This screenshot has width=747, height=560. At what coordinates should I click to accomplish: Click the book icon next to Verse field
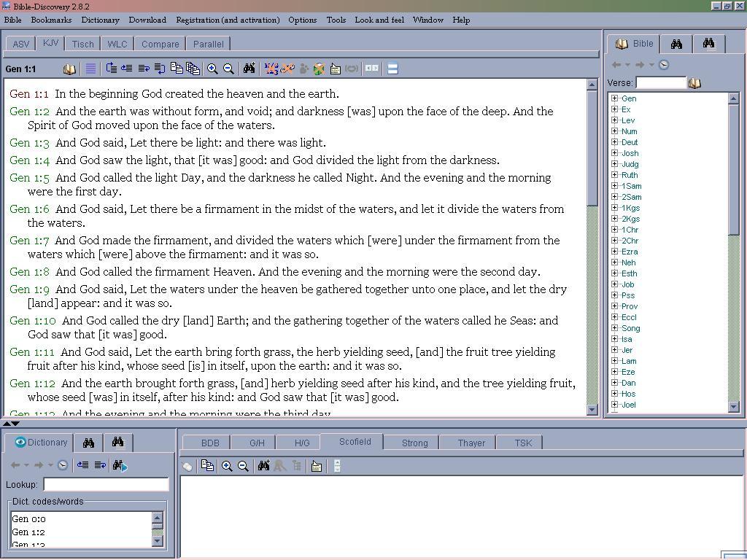click(694, 83)
